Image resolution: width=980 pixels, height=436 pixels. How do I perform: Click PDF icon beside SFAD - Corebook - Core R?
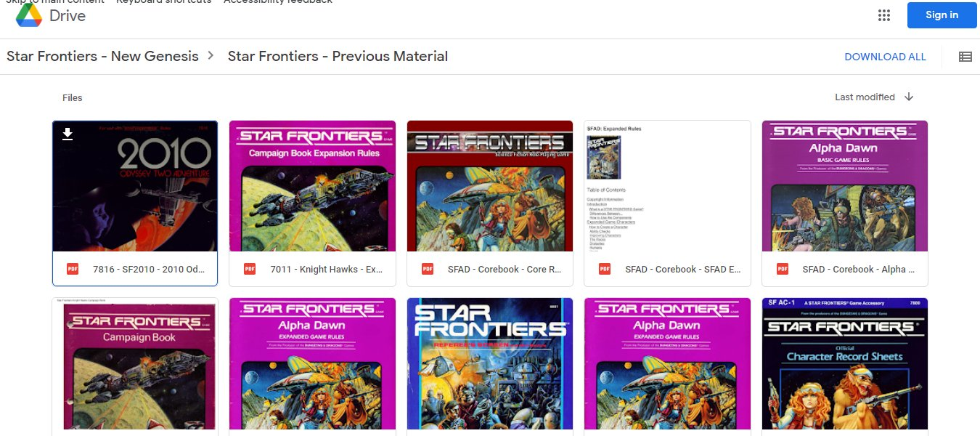428,269
